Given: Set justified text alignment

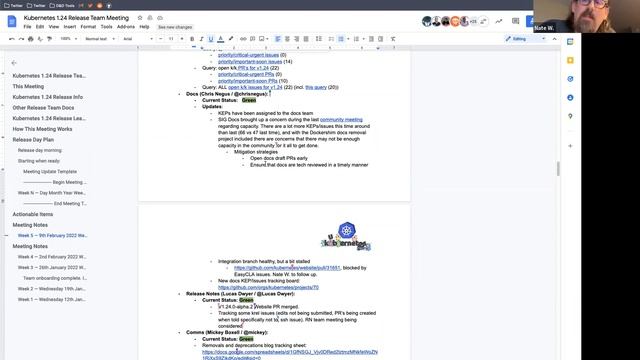Looking at the screenshot, I should click(306, 39).
